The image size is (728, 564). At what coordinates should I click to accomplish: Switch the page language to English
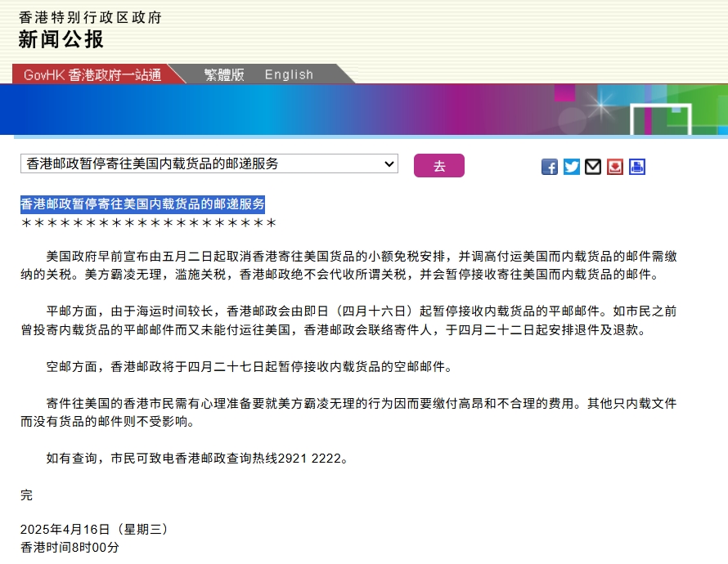(289, 74)
